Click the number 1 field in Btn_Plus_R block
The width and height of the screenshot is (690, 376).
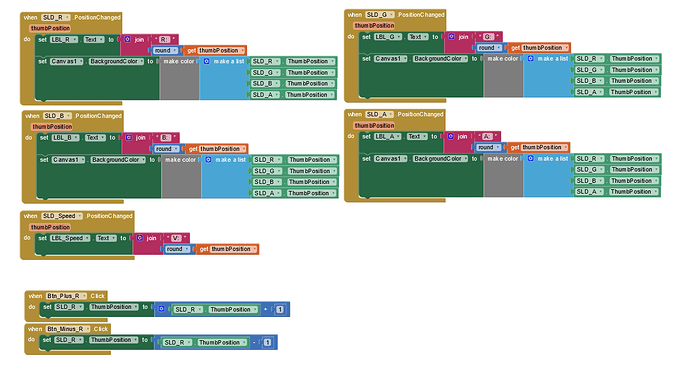[x=279, y=310]
